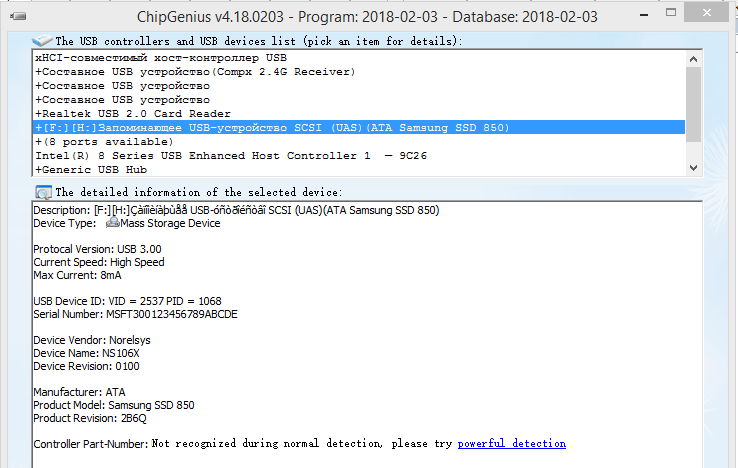Select the Realtek USB 2.0 Card Reader row
Screen dimensions: 738x468
(360, 114)
